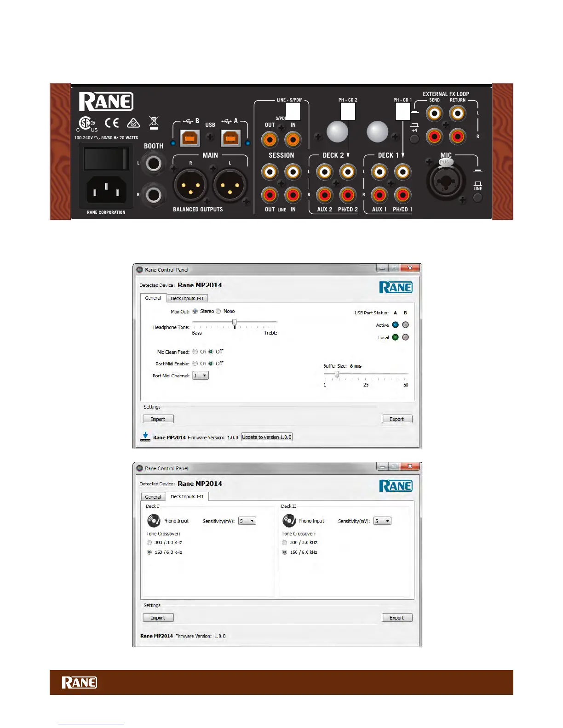Click the S/PDIF IN orange jack

pos(293,139)
